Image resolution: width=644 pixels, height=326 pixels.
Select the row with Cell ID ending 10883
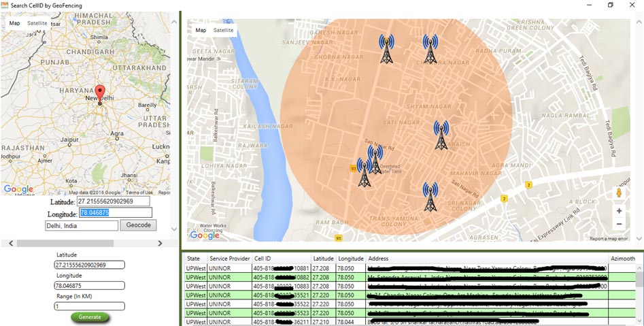(x=410, y=286)
